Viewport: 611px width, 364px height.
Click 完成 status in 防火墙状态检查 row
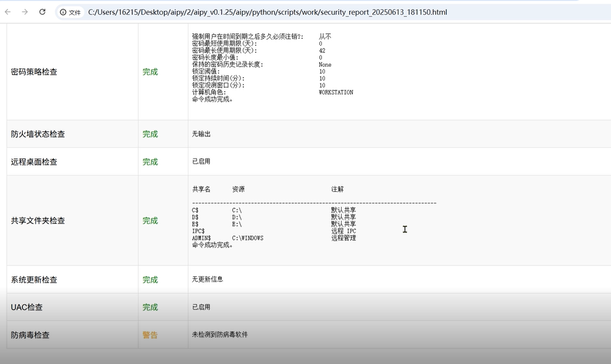150,134
